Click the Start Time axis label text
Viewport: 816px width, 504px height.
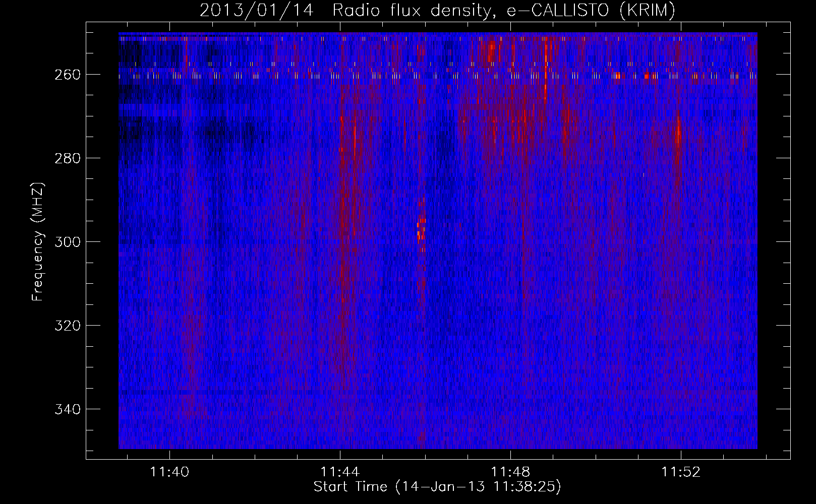point(437,487)
